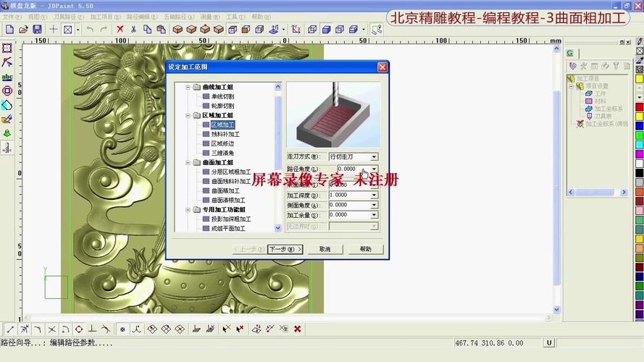Click the Cut scissors icon
This screenshot has width=644, height=362.
(x=133, y=29)
